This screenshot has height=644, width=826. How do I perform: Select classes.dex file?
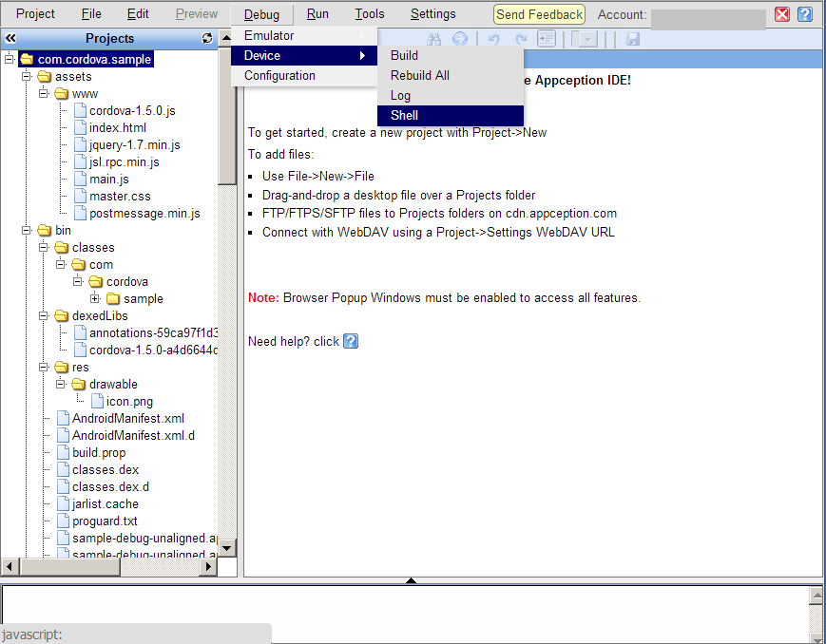106,470
